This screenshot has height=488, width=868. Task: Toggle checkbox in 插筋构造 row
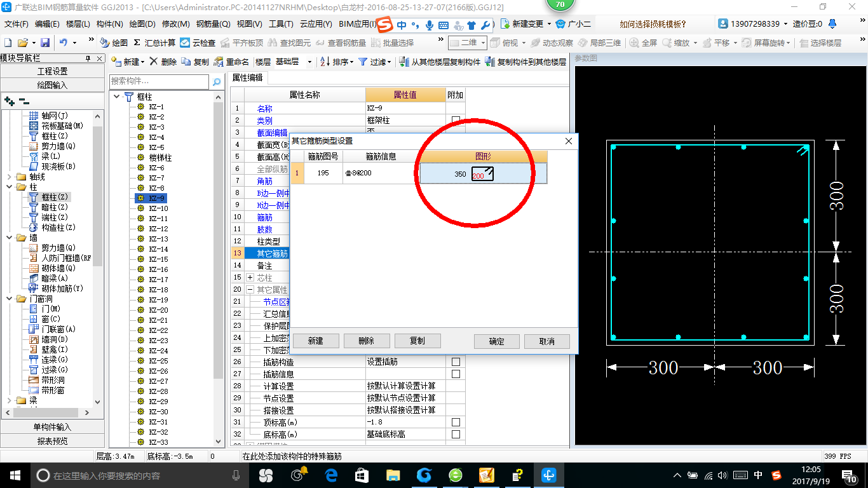456,362
